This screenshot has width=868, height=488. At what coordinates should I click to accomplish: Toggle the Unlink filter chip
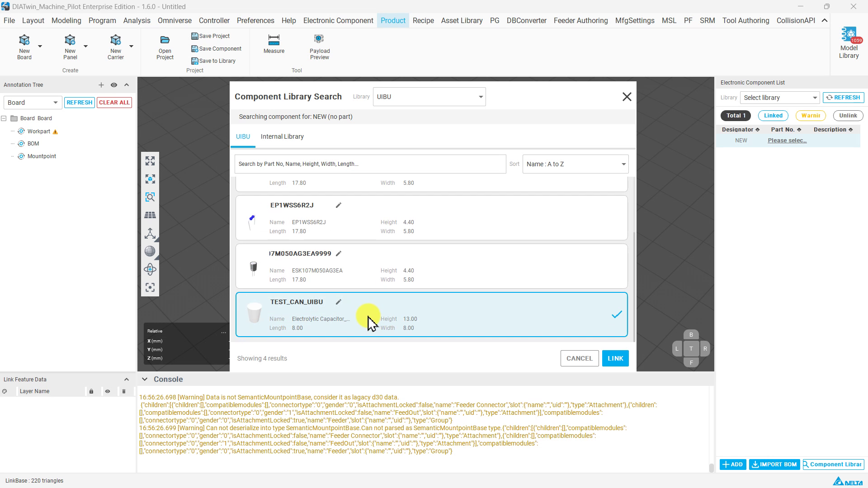tap(848, 116)
